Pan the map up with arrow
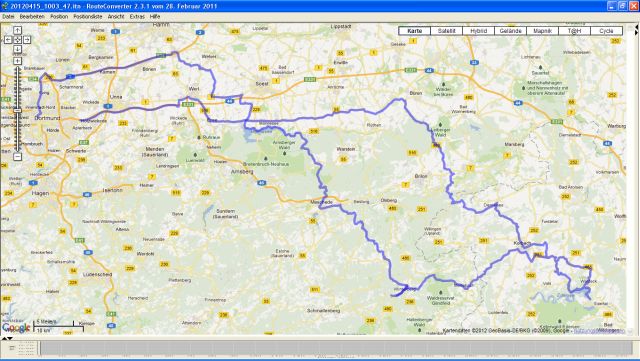Screen dimensions: 640x361 coord(18,30)
